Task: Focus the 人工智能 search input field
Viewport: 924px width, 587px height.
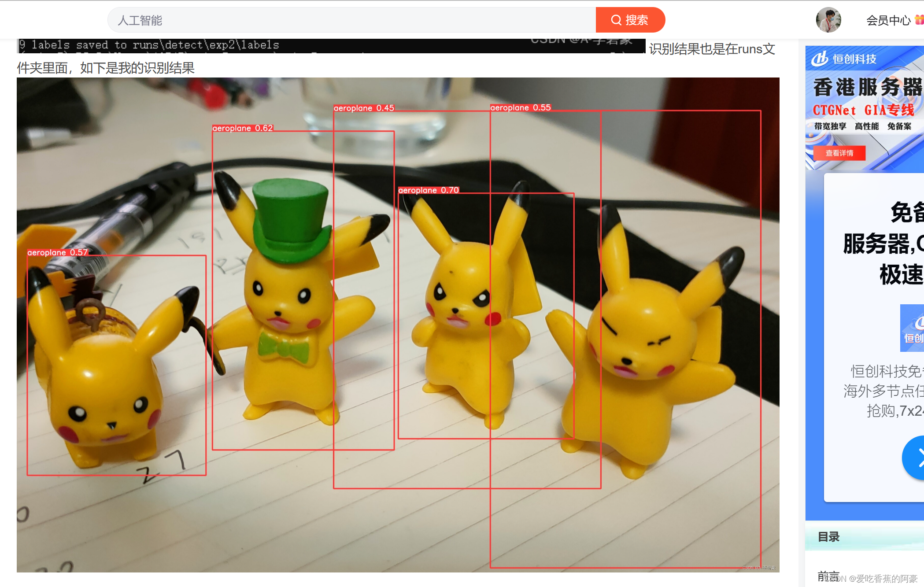Action: (x=351, y=20)
